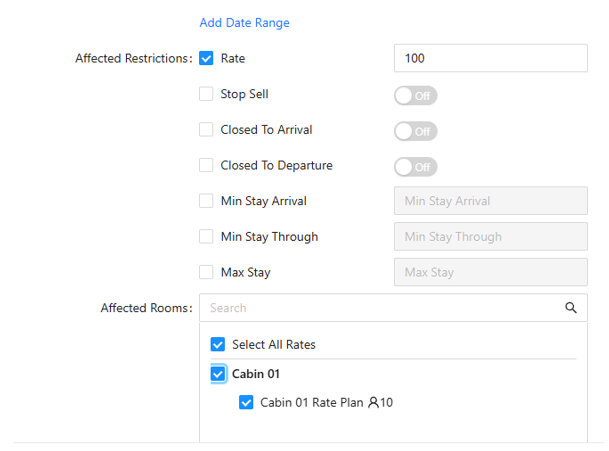
Task: Flip the Closed To Departure switch
Action: click(416, 167)
